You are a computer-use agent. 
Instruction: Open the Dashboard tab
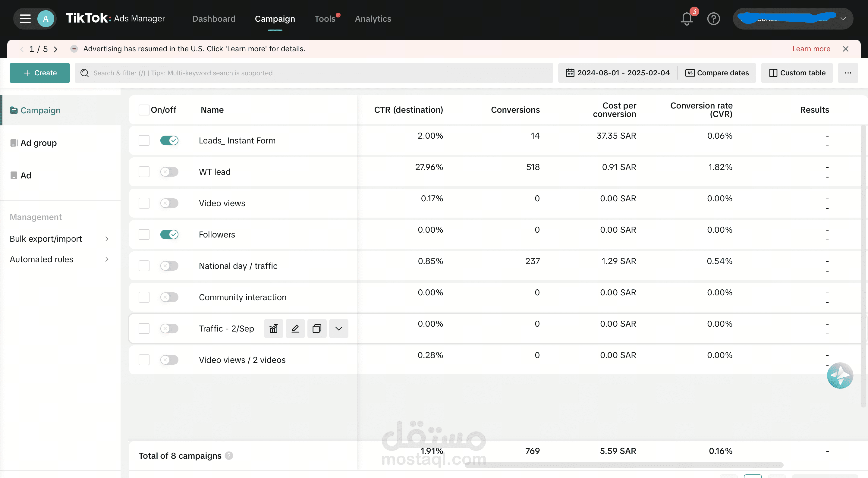tap(214, 19)
